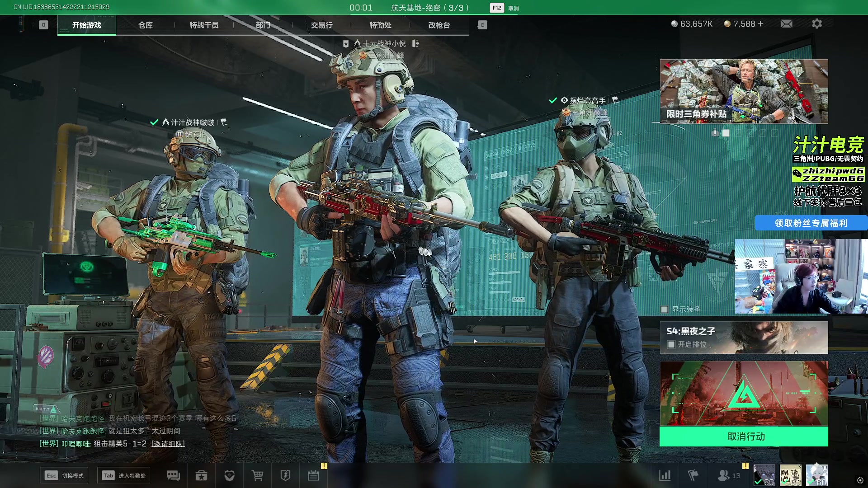Click the 领取粉丝专属福利 banner button

tap(811, 223)
